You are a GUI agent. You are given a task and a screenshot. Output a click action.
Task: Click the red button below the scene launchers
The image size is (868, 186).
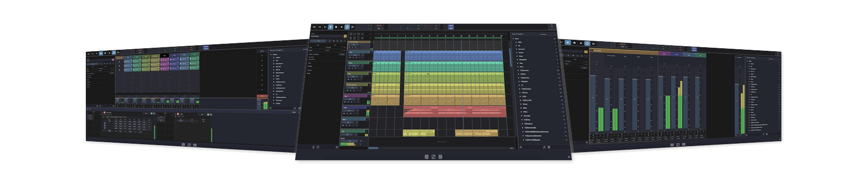[x=262, y=96]
